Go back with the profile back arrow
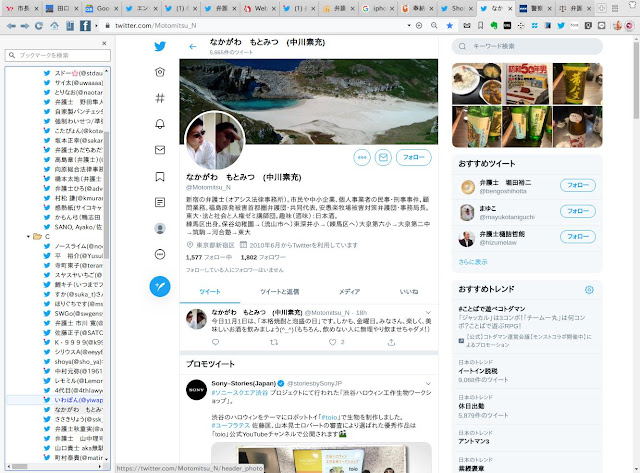 pyautogui.click(x=193, y=47)
